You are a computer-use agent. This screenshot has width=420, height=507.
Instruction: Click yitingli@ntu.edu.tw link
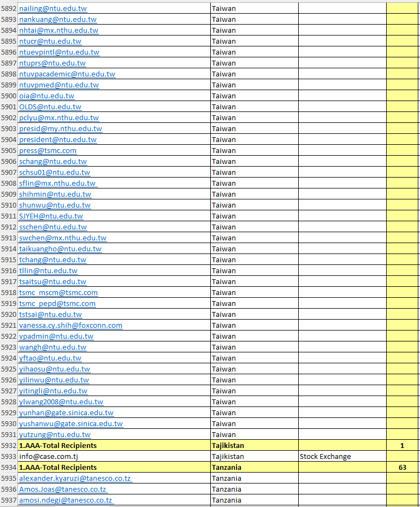click(x=54, y=391)
